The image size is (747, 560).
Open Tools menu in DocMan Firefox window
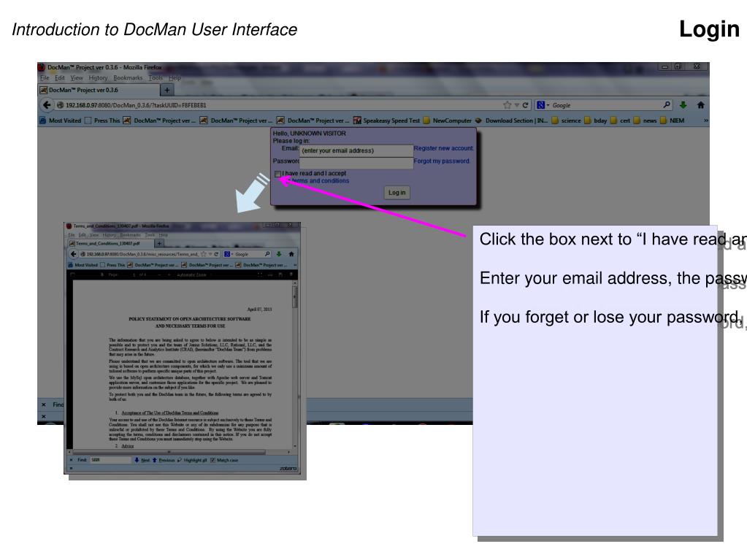(156, 77)
